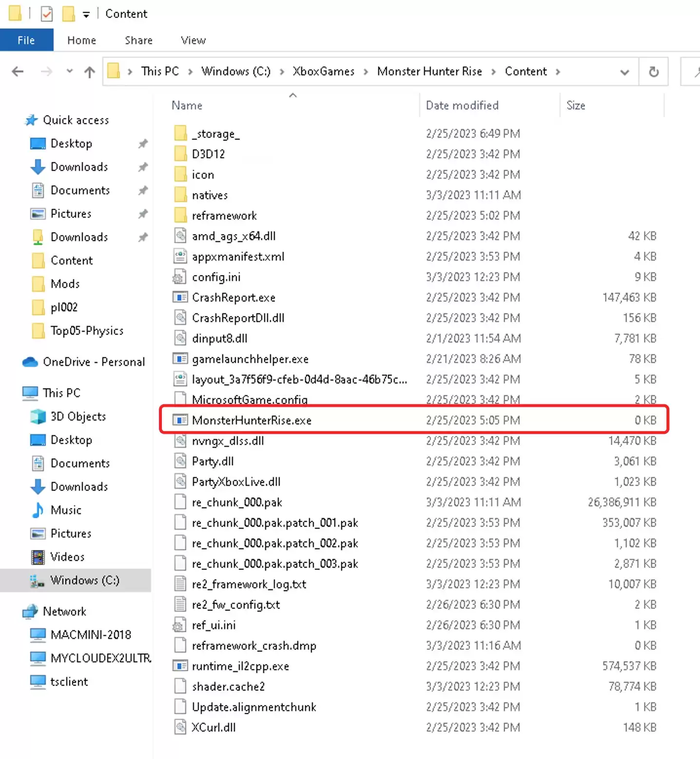Select the config.ini gear icon
This screenshot has width=700, height=759.
(180, 277)
